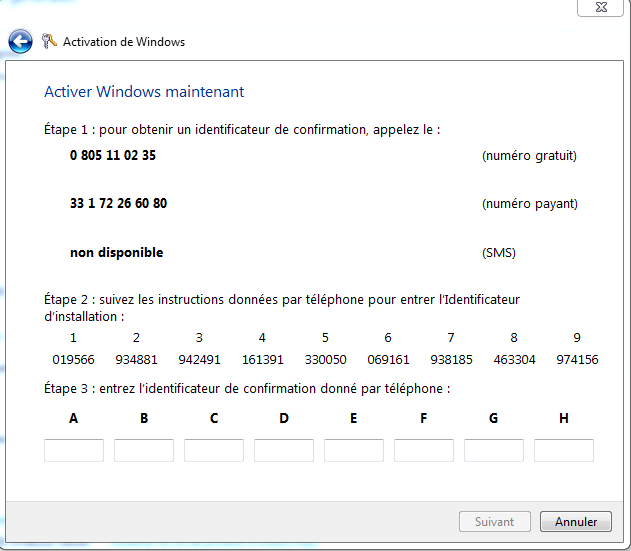Click installation ID group 942491

199,359
